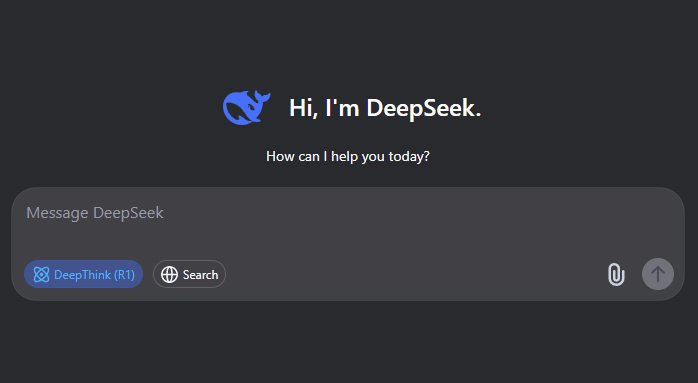Click the blue DeepSeek whale logo
Image resolution: width=698 pixels, height=383 pixels.
click(246, 107)
